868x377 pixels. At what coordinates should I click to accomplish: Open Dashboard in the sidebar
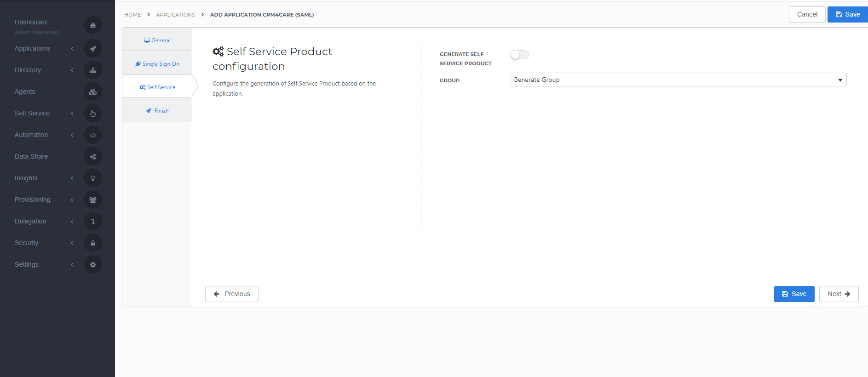(x=31, y=22)
